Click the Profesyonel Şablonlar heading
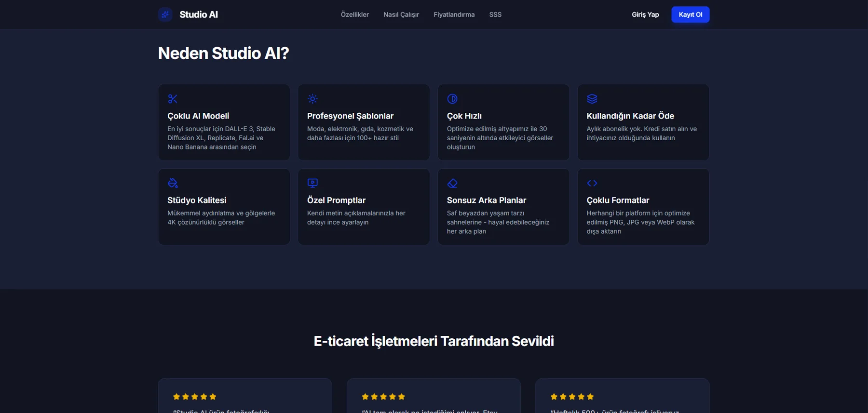This screenshot has width=868, height=413. pyautogui.click(x=350, y=116)
